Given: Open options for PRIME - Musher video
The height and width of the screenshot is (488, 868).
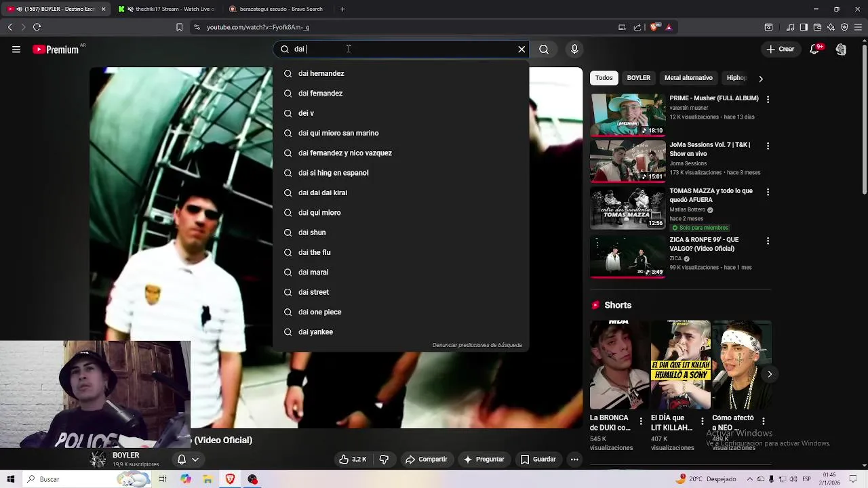Looking at the screenshot, I should (768, 100).
